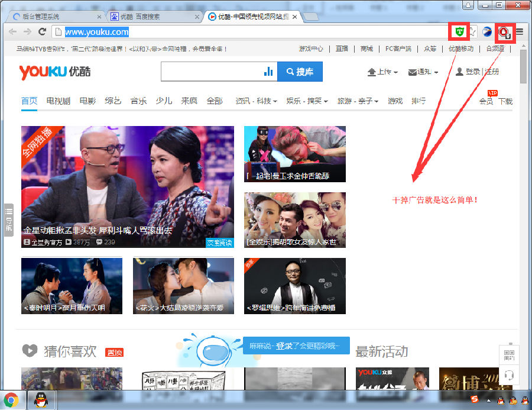
Task: Switch to the 优酷 百度搜索 tab
Action: pyautogui.click(x=154, y=17)
